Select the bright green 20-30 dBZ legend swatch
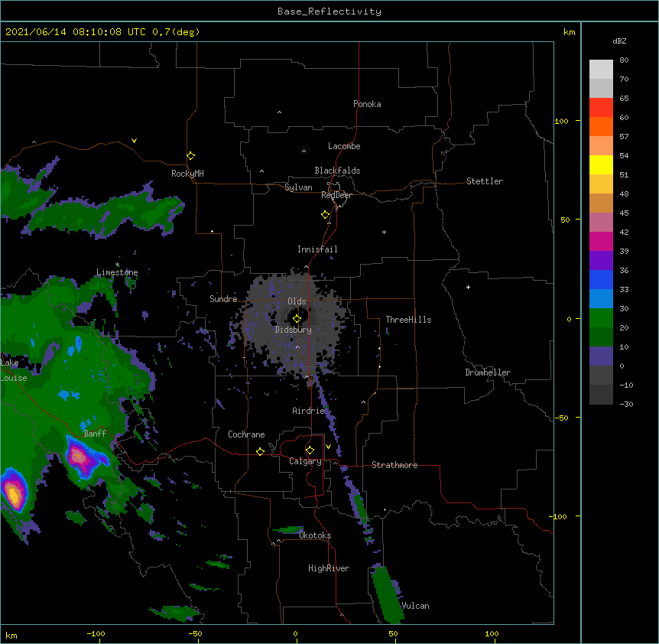This screenshot has height=644, width=659. pos(601,318)
